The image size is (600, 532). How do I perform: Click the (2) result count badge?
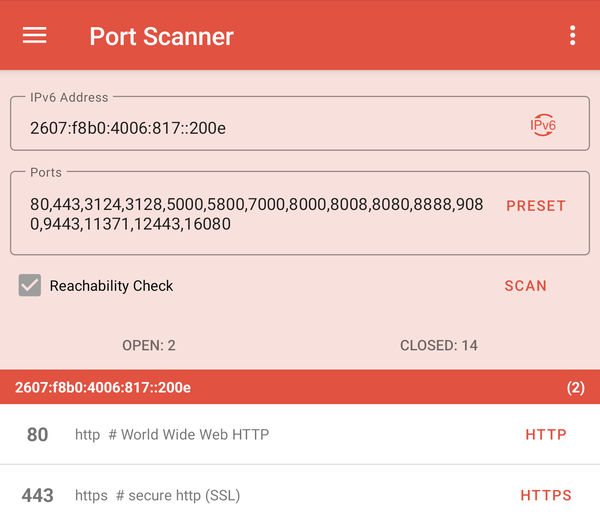click(x=575, y=387)
